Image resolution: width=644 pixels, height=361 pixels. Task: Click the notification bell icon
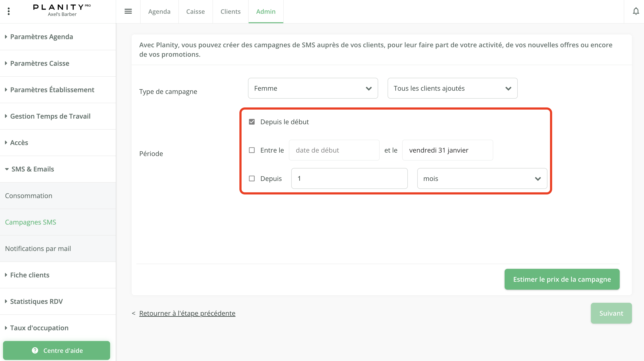point(636,11)
